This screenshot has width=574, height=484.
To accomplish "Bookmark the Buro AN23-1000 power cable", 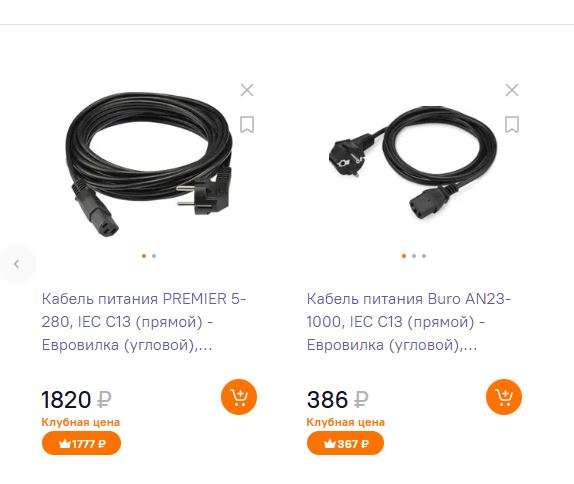I will pos(512,124).
